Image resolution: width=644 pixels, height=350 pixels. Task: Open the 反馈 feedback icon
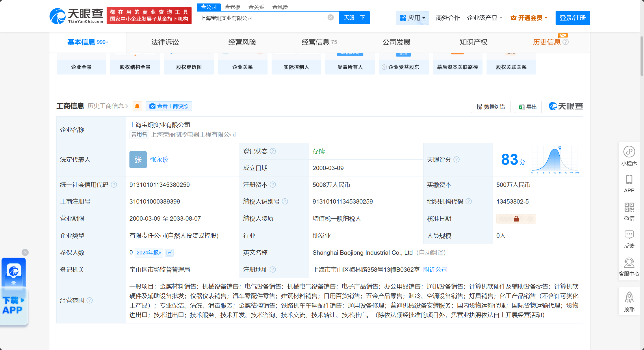(x=629, y=235)
